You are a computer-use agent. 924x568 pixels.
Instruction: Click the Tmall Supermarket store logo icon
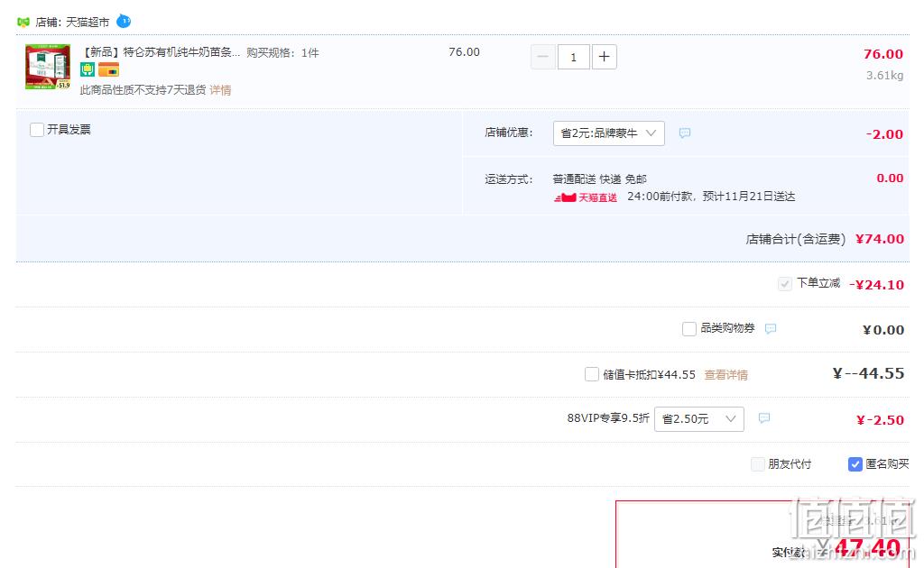[23, 23]
